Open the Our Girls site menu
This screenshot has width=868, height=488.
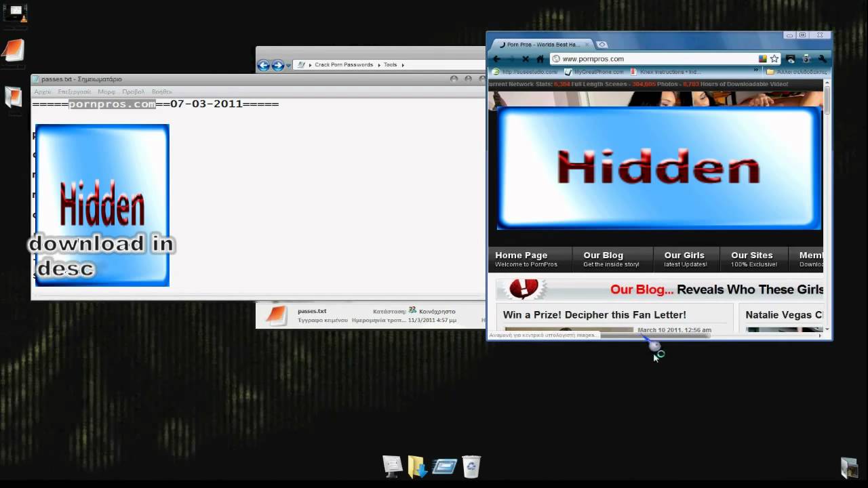point(685,259)
